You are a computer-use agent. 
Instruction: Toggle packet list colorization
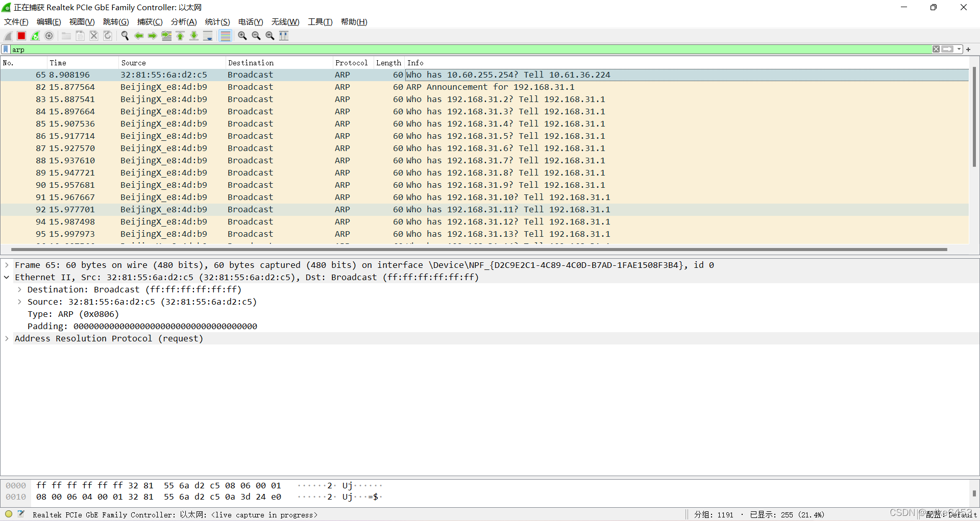[x=225, y=36]
